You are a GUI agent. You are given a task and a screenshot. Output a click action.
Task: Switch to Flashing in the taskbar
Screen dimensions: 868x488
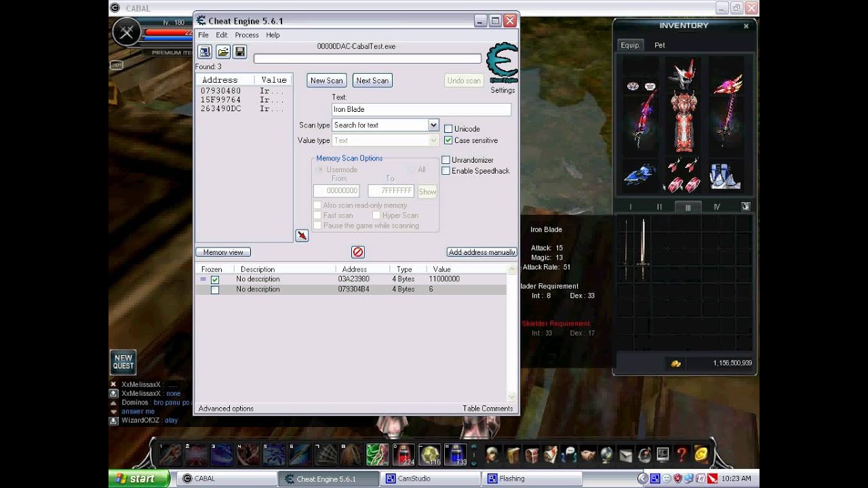point(532,479)
